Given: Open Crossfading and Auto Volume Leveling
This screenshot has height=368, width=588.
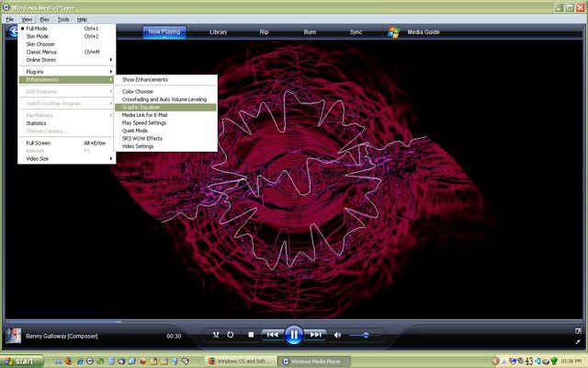Looking at the screenshot, I should (165, 99).
